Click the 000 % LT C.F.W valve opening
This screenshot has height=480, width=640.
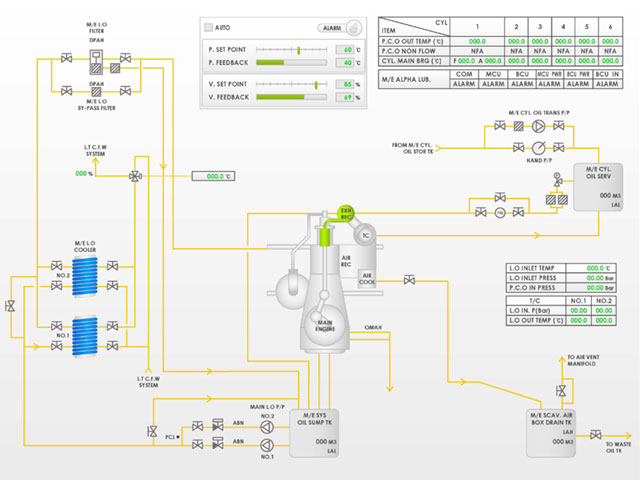[84, 173]
